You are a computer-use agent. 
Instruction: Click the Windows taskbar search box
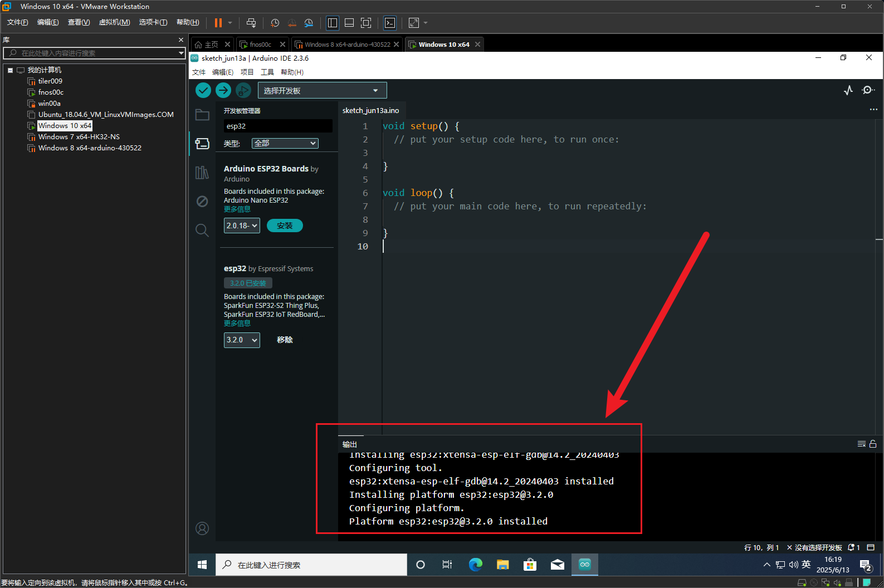(311, 565)
